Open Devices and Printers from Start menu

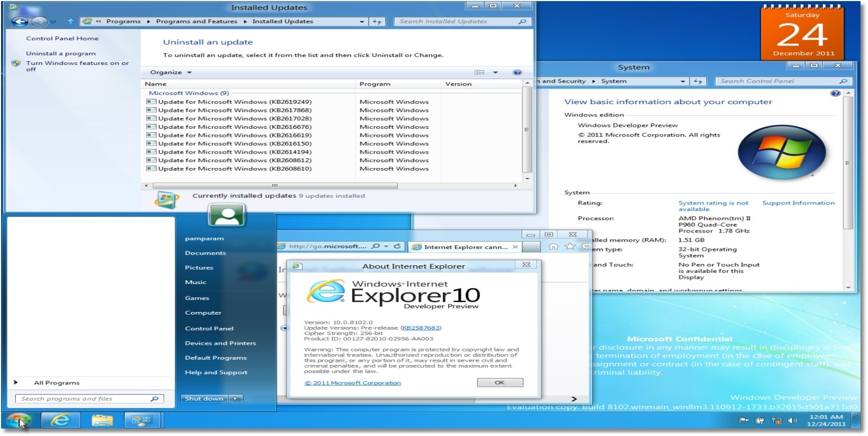pos(220,343)
